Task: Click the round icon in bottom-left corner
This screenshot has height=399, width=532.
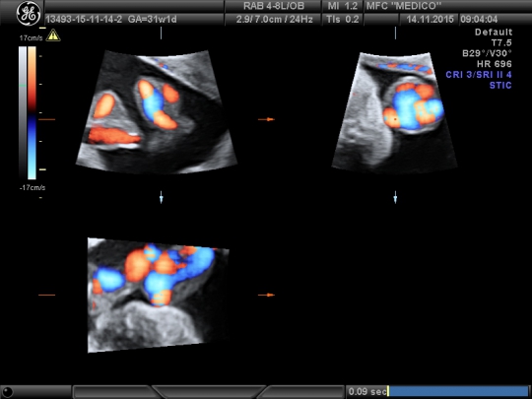Action: (7, 392)
